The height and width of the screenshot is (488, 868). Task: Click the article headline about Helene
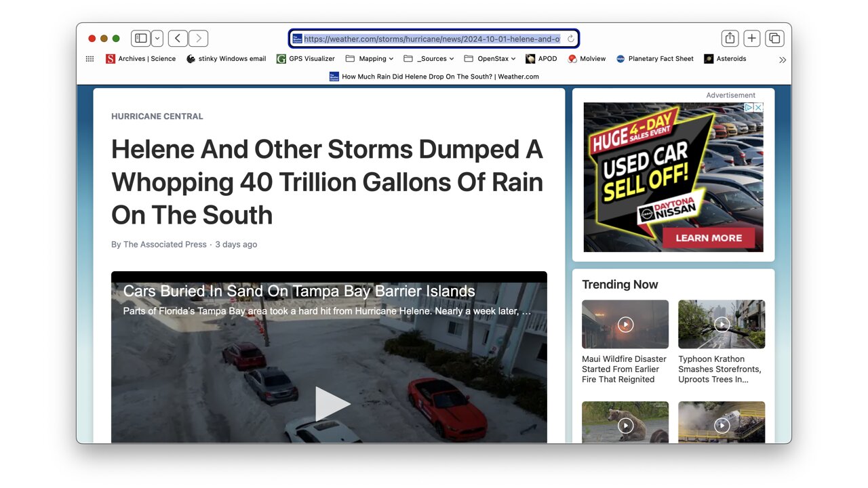(x=328, y=182)
